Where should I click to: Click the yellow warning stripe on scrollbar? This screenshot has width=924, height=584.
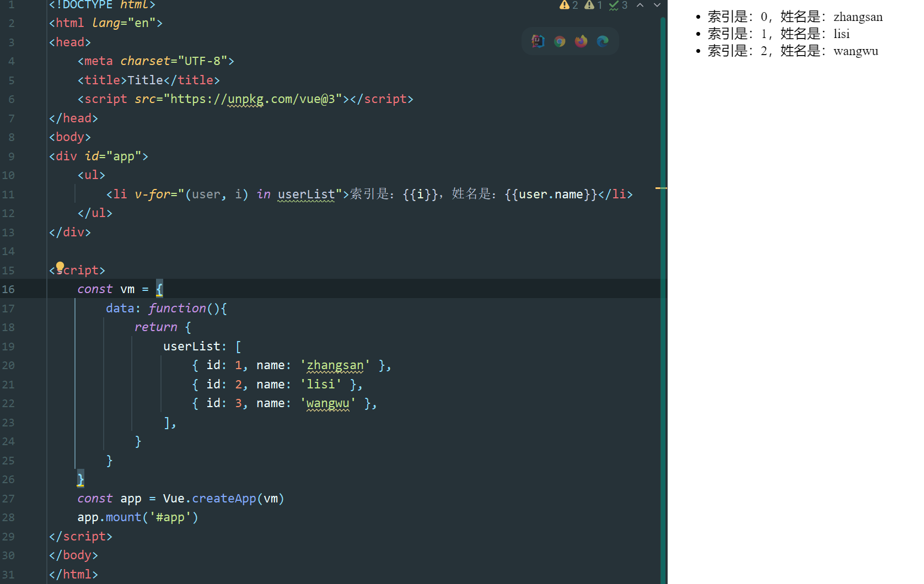661,188
